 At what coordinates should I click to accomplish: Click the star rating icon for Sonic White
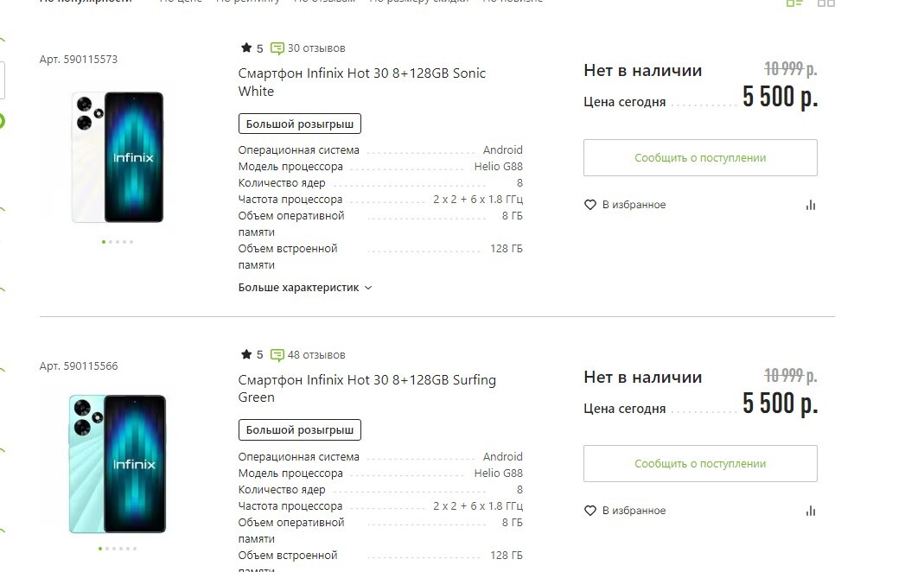(246, 48)
